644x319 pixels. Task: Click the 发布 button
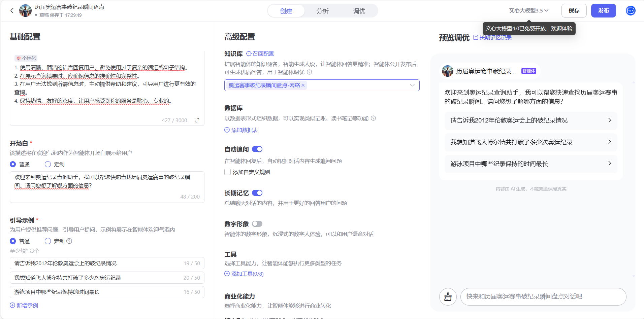(x=604, y=10)
